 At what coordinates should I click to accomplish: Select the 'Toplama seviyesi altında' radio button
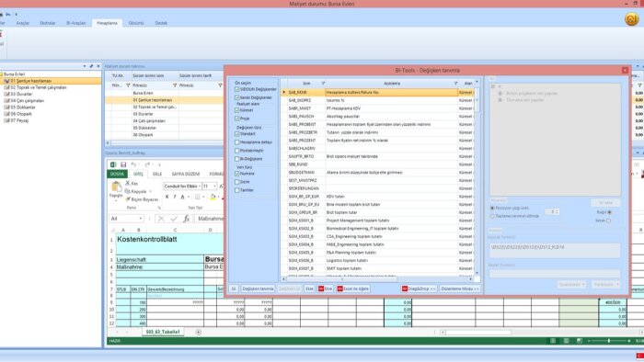tap(492, 216)
